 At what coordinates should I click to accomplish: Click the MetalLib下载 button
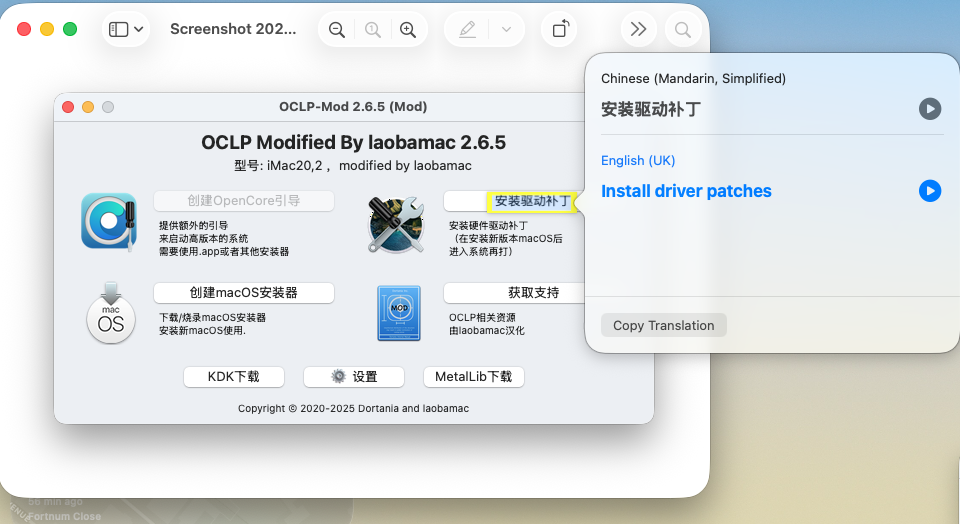click(x=474, y=377)
